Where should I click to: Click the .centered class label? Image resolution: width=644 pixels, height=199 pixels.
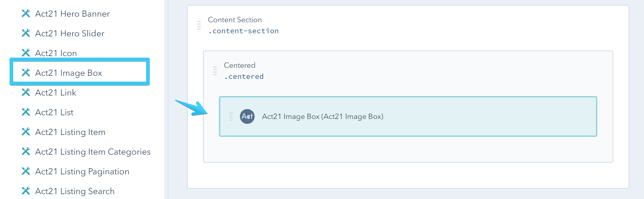(x=244, y=76)
